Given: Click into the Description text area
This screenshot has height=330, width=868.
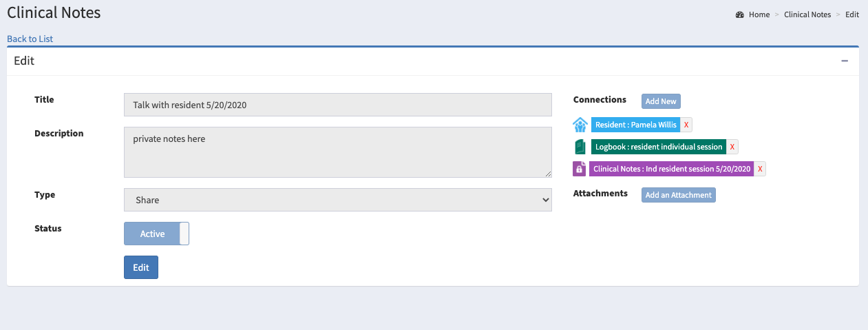Looking at the screenshot, I should (x=338, y=152).
